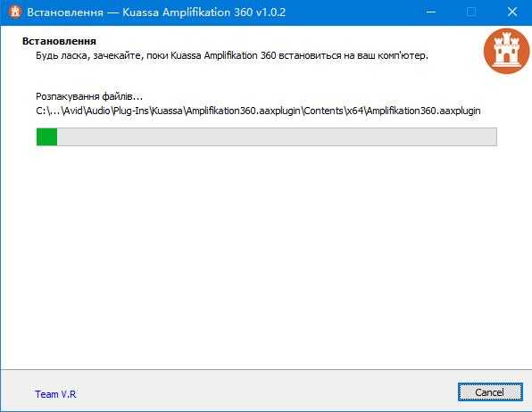
Task: Cancel the installation
Action: [x=489, y=392]
